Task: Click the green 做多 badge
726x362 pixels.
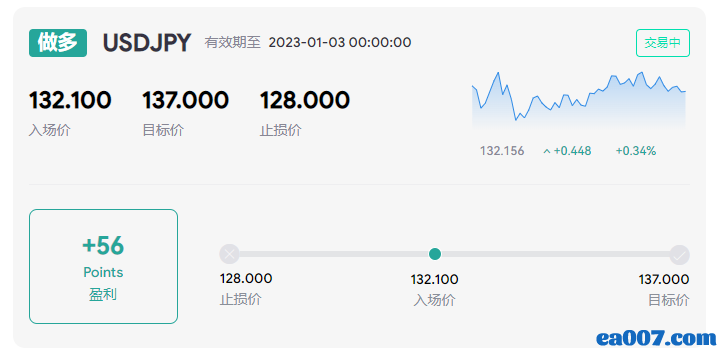Action: tap(58, 43)
